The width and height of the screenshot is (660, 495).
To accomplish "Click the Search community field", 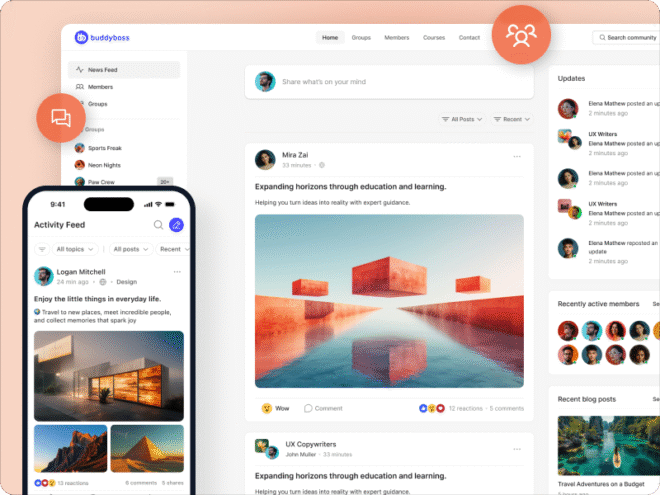I will click(x=626, y=37).
